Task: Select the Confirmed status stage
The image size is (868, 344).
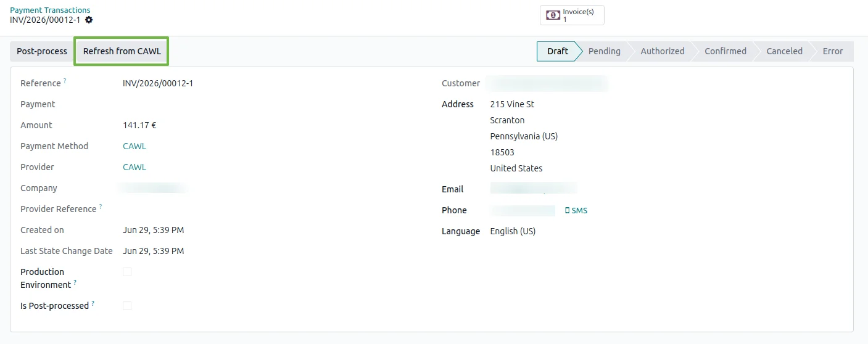Action: point(725,51)
